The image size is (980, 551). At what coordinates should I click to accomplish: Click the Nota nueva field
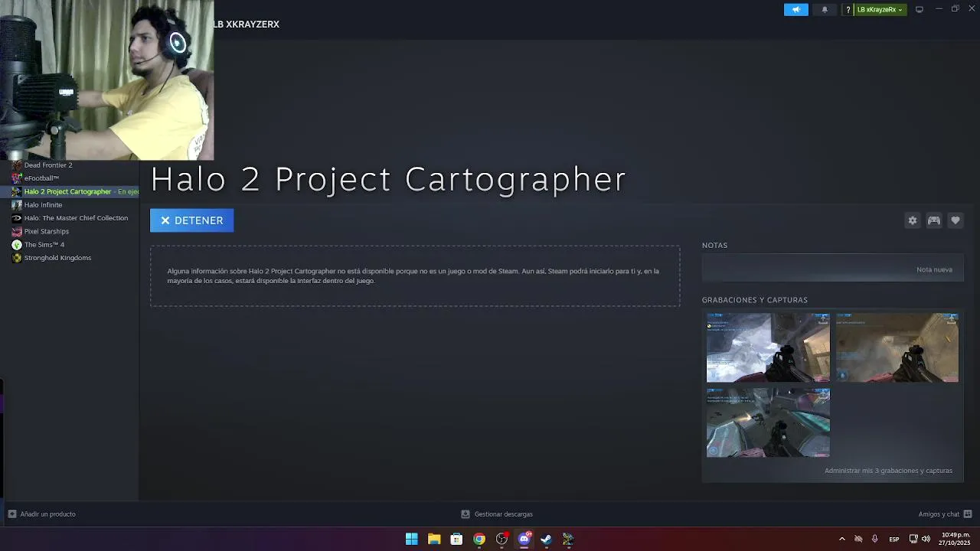pos(832,269)
